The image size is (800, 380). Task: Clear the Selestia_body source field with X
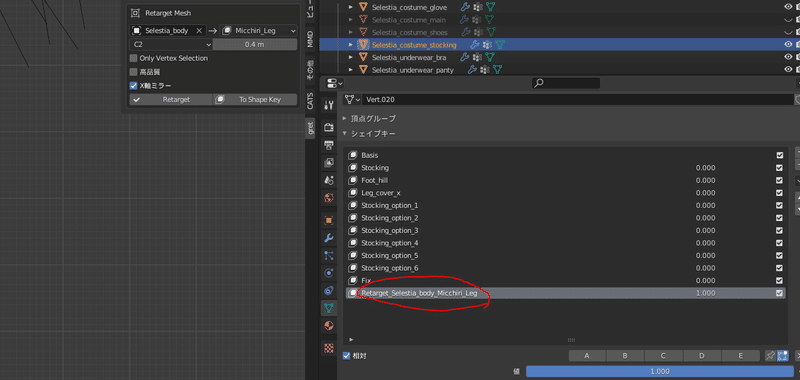click(x=199, y=31)
